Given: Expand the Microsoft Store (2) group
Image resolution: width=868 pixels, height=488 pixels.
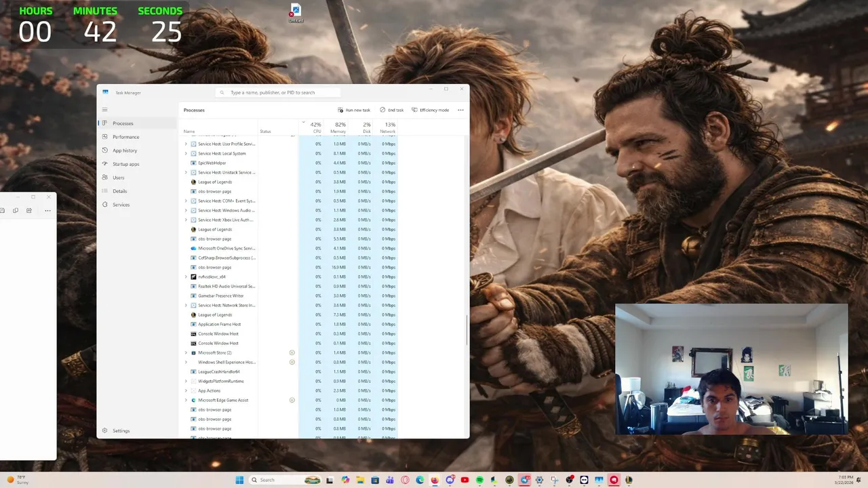Looking at the screenshot, I should 186,352.
